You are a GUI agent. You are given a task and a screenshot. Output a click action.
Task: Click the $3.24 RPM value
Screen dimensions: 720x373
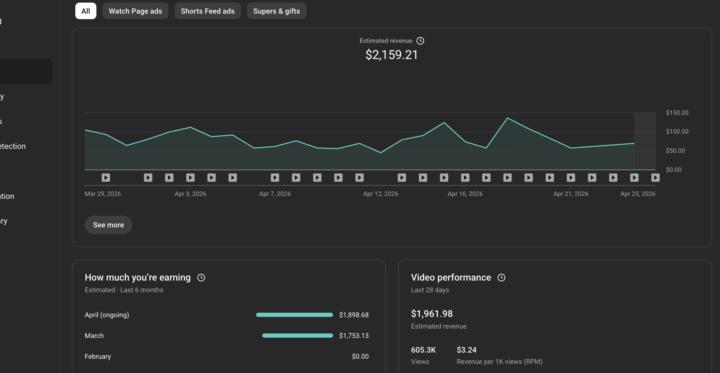[x=467, y=350]
